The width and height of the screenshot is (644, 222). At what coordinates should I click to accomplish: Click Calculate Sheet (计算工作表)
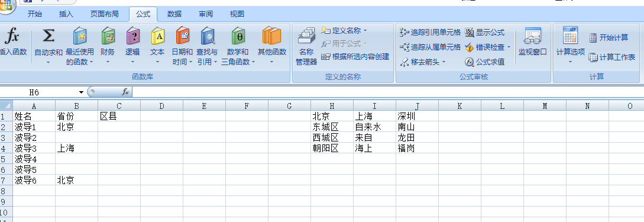click(x=612, y=57)
